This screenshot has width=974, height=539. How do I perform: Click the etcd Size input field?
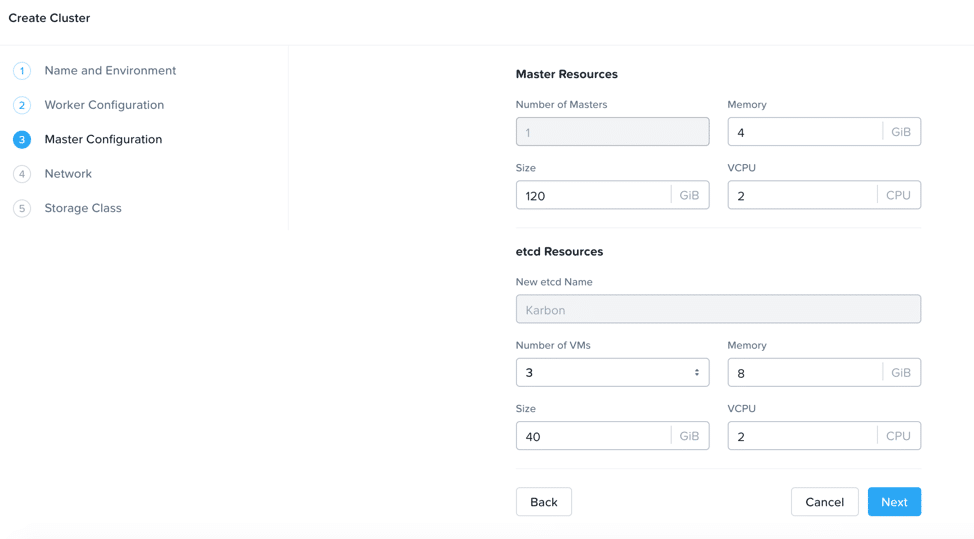click(592, 436)
